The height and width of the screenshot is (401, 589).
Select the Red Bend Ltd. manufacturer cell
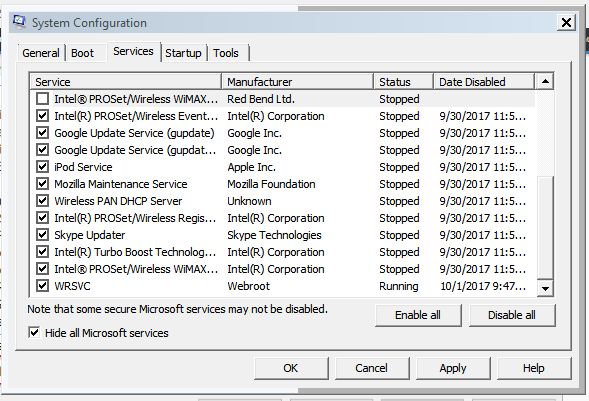pyautogui.click(x=261, y=99)
